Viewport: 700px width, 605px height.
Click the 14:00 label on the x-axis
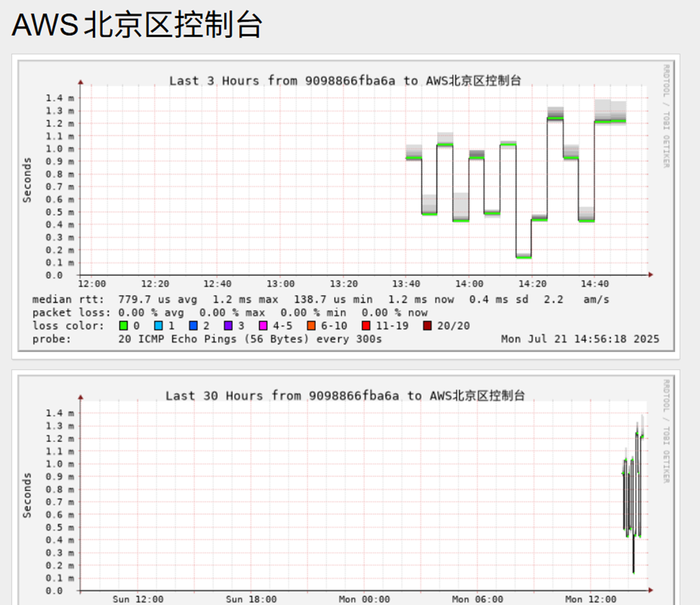(x=469, y=284)
